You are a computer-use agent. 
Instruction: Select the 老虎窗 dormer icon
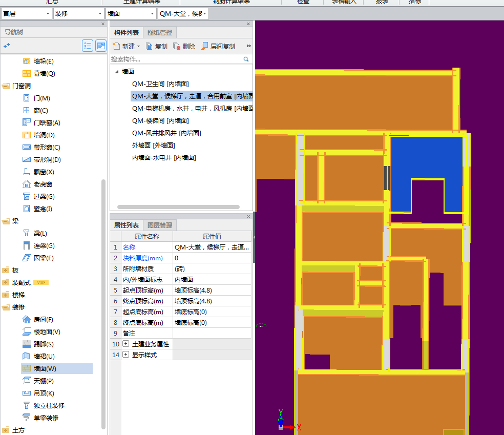26,184
